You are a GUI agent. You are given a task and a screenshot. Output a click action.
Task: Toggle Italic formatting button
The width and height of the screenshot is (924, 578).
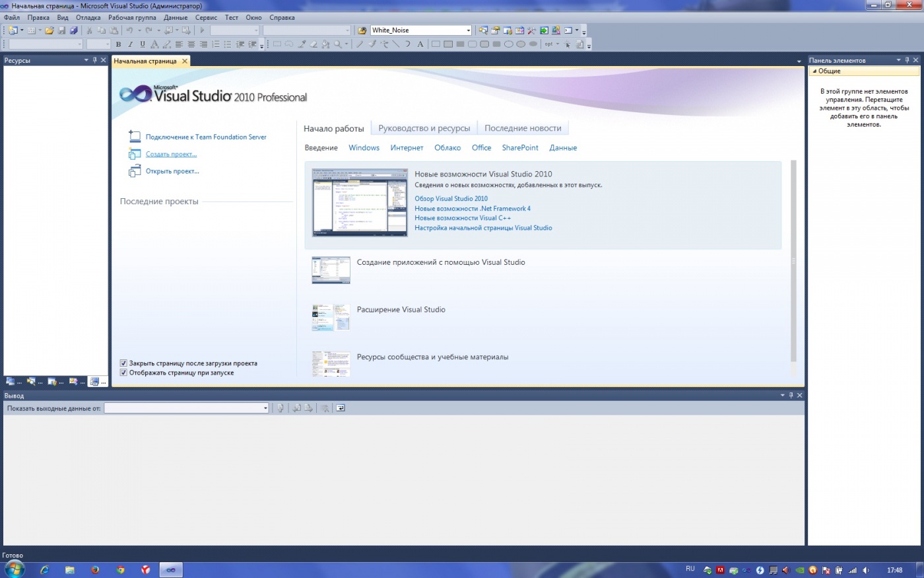[131, 44]
